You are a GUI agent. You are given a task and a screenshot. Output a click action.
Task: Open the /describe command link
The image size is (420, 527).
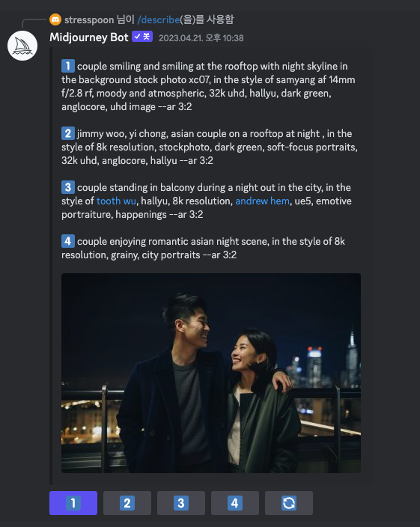[x=159, y=19]
